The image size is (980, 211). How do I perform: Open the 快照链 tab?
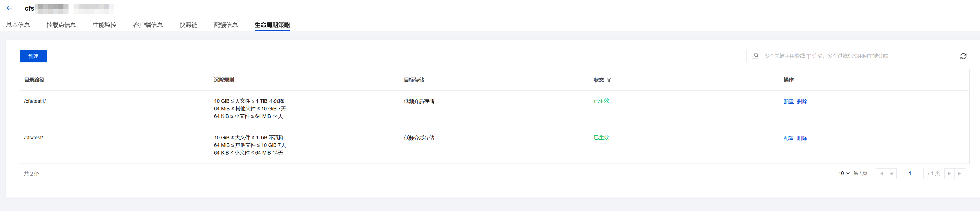[188, 25]
